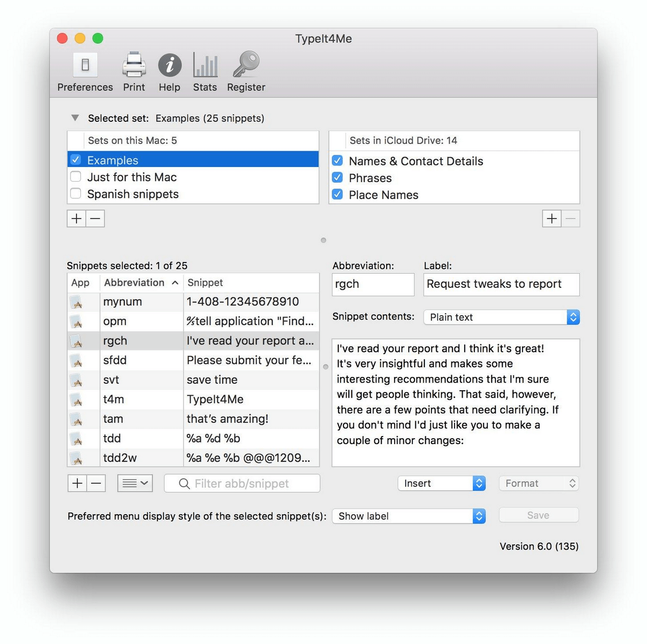Open the Format popup menu
This screenshot has height=644, width=647.
pyautogui.click(x=539, y=483)
